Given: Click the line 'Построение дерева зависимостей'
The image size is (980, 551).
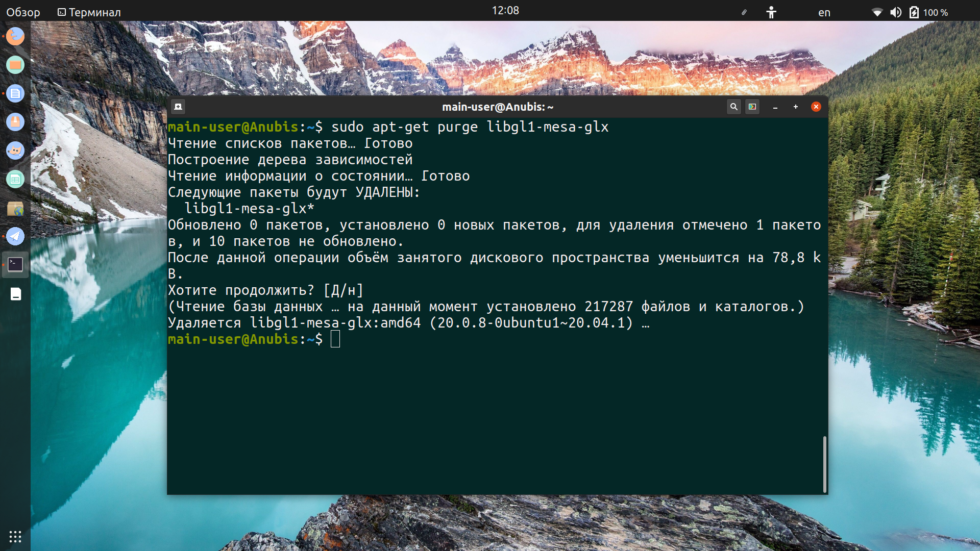Looking at the screenshot, I should [x=290, y=160].
